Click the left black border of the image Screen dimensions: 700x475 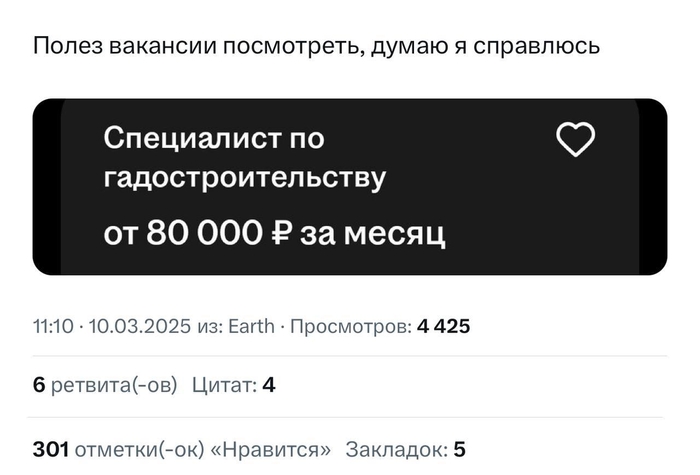point(46,187)
